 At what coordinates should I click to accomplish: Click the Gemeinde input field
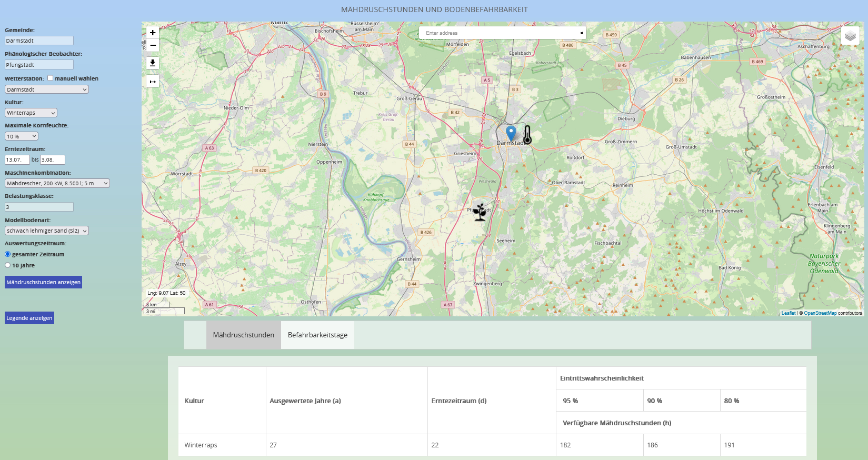39,41
